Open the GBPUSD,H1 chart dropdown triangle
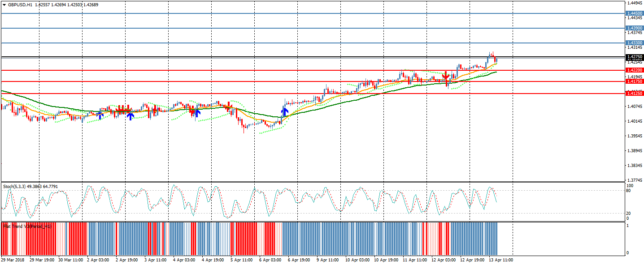This screenshot has height=265, width=644. pyautogui.click(x=4, y=4)
